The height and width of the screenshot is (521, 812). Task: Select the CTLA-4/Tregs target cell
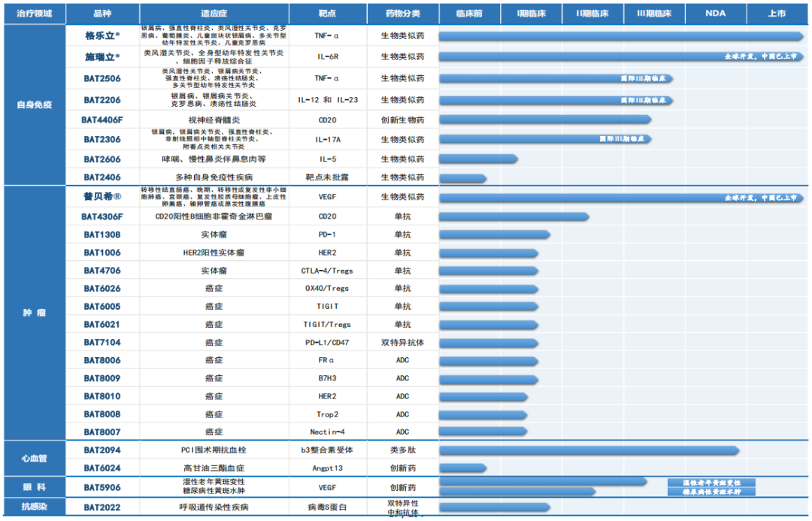pyautogui.click(x=328, y=271)
